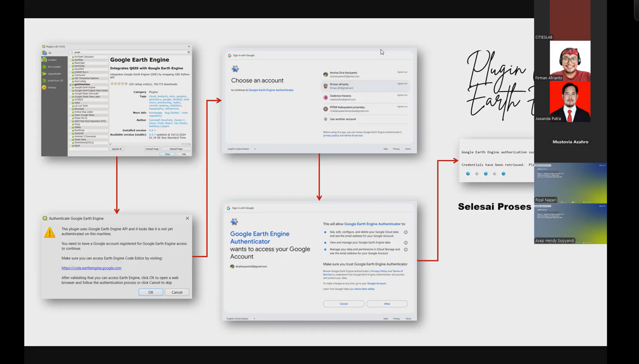Click Close button at bottom of Plugins window

pyautogui.click(x=167, y=154)
